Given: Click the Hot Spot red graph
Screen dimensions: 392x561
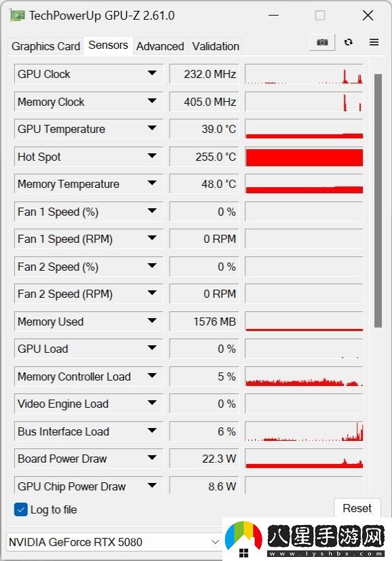Looking at the screenshot, I should pos(304,157).
